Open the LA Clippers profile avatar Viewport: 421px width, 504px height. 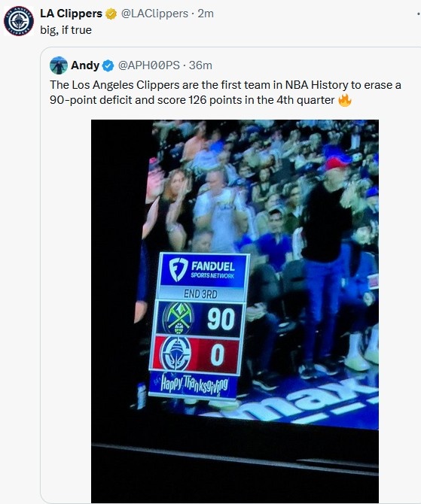(x=19, y=21)
